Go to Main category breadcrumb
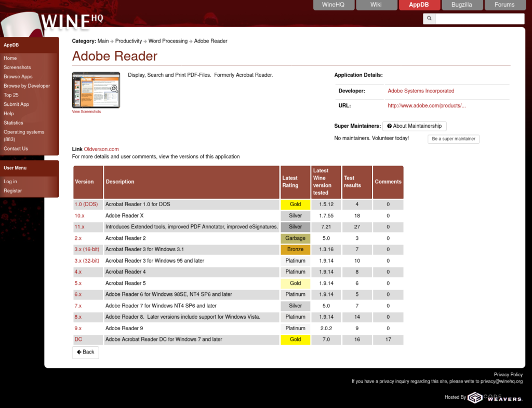 tap(103, 41)
